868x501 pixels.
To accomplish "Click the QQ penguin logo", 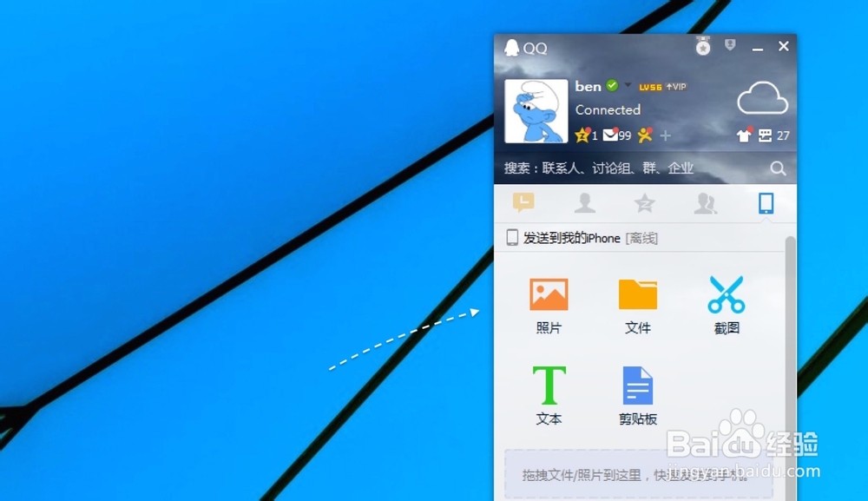I will pos(511,48).
